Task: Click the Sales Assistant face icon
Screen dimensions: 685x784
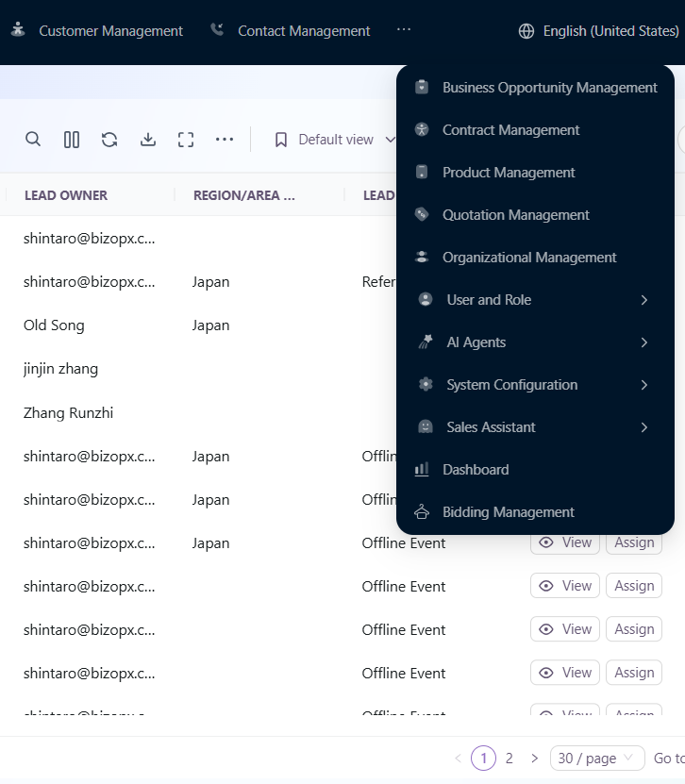Action: tap(426, 427)
